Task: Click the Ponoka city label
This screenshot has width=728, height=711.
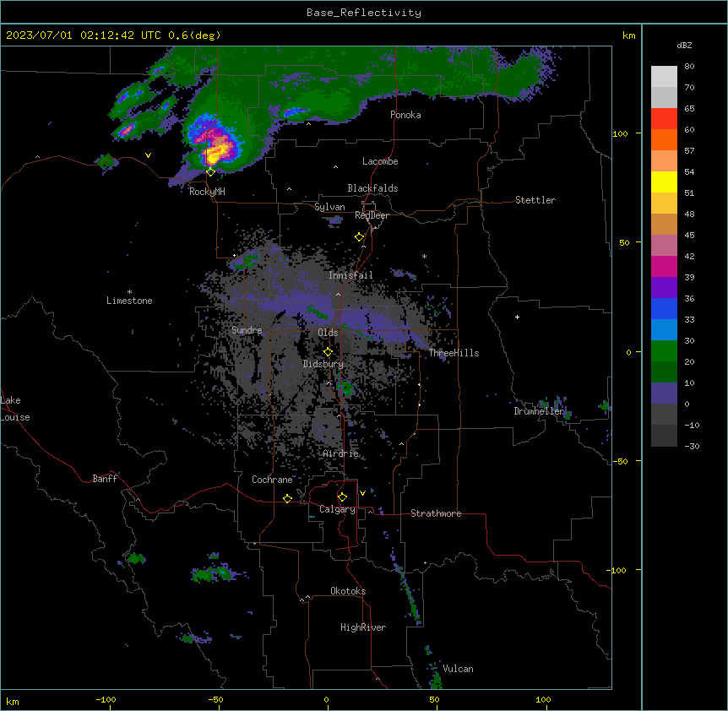Action: pyautogui.click(x=405, y=115)
